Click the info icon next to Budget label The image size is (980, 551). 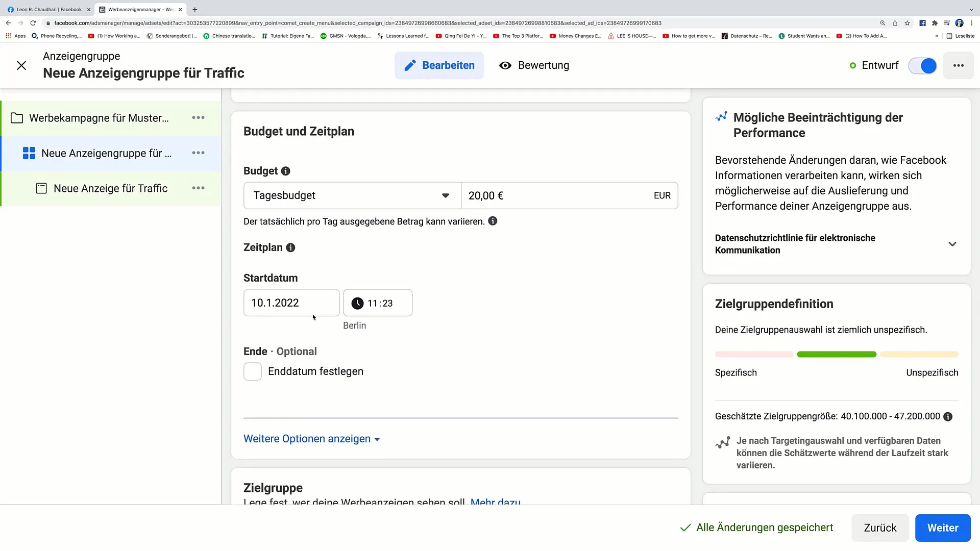[x=285, y=170]
